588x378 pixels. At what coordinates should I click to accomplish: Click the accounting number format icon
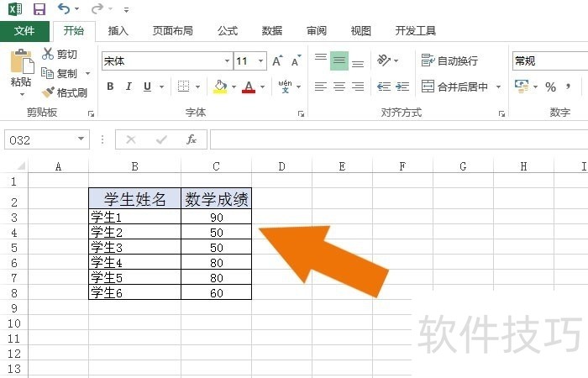[x=522, y=87]
